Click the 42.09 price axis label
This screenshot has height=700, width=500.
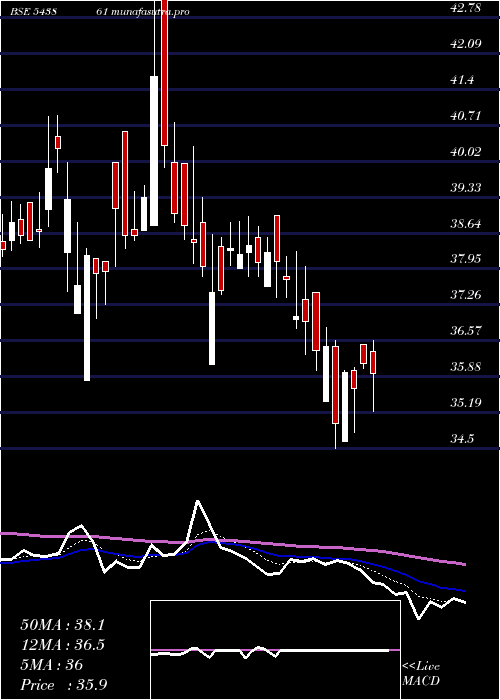tap(466, 44)
